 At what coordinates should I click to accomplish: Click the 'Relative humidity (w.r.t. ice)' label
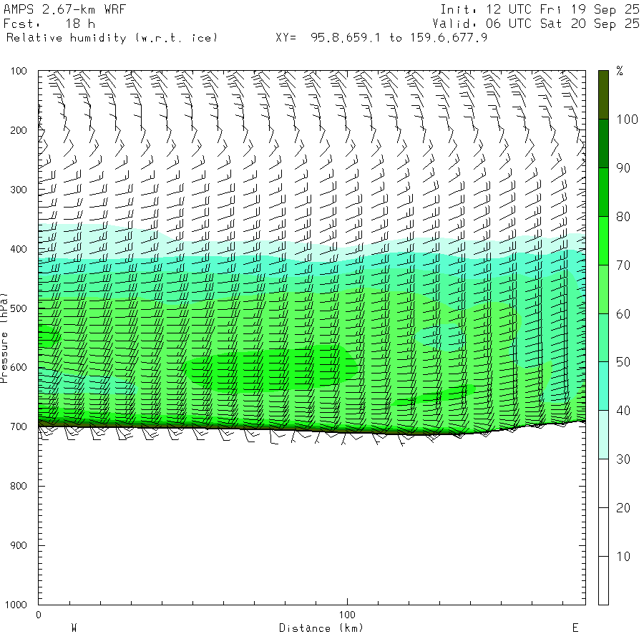(112, 38)
